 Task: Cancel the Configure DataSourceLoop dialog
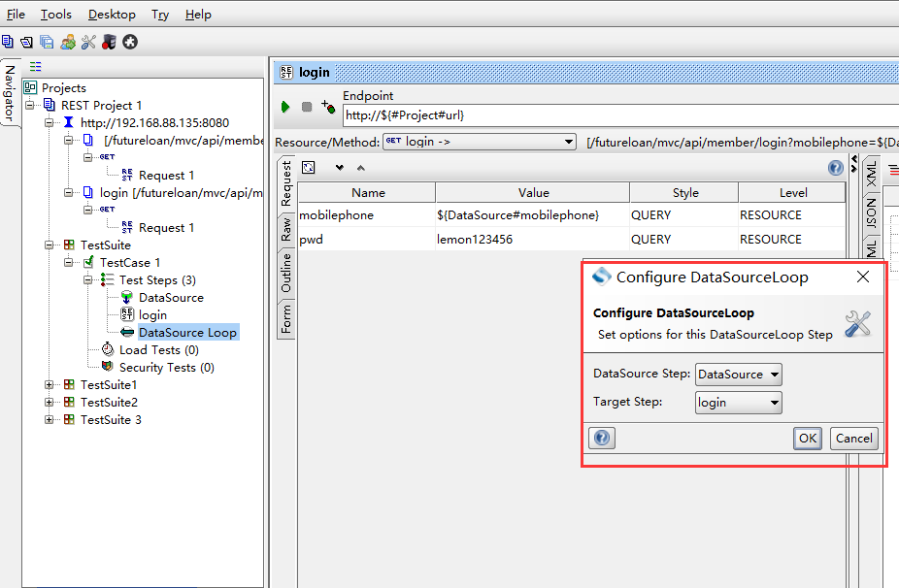pos(853,439)
